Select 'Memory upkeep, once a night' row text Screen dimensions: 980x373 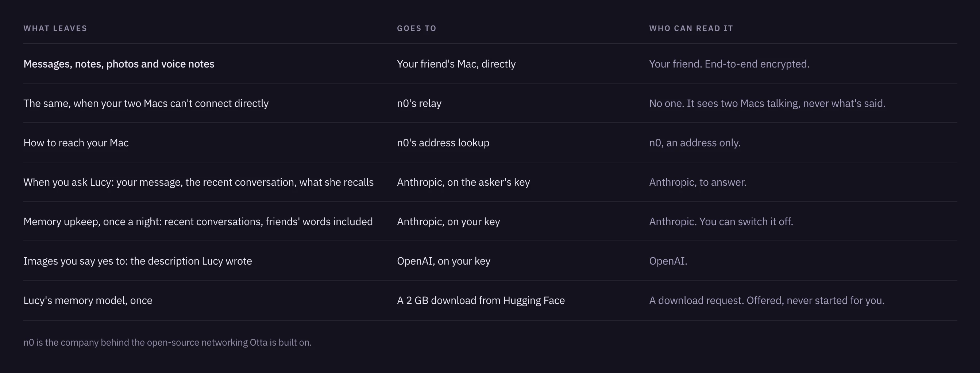click(198, 222)
